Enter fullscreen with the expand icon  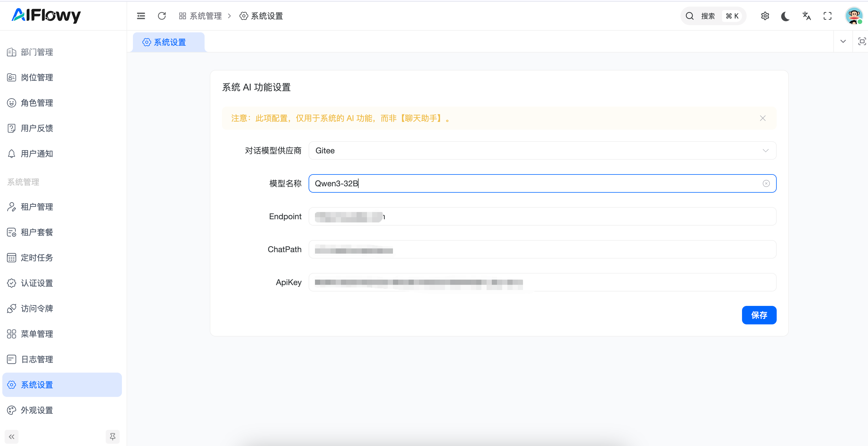(827, 16)
